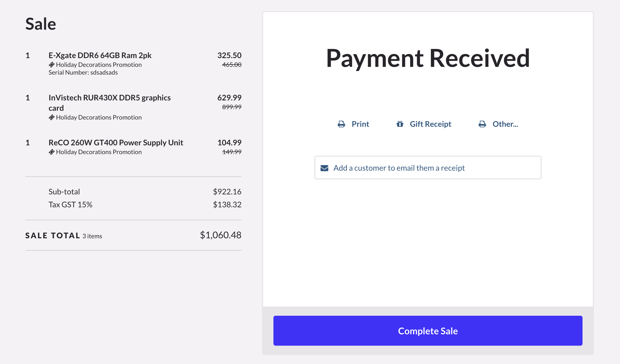620x364 pixels.
Task: Open Other... print options
Action: (x=505, y=124)
